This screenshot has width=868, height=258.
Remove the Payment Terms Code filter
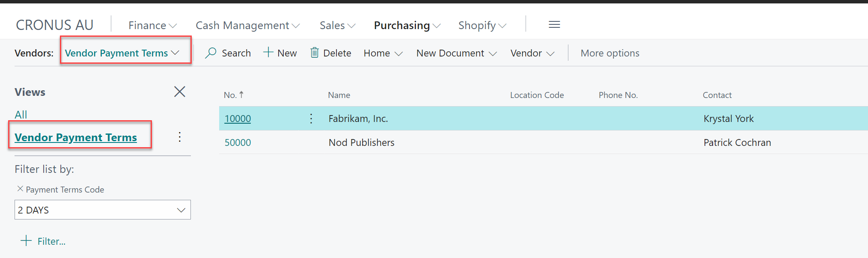(x=20, y=189)
